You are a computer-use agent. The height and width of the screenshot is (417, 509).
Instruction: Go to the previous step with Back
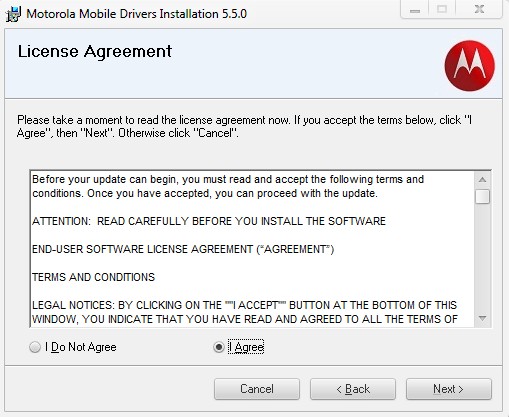point(353,389)
